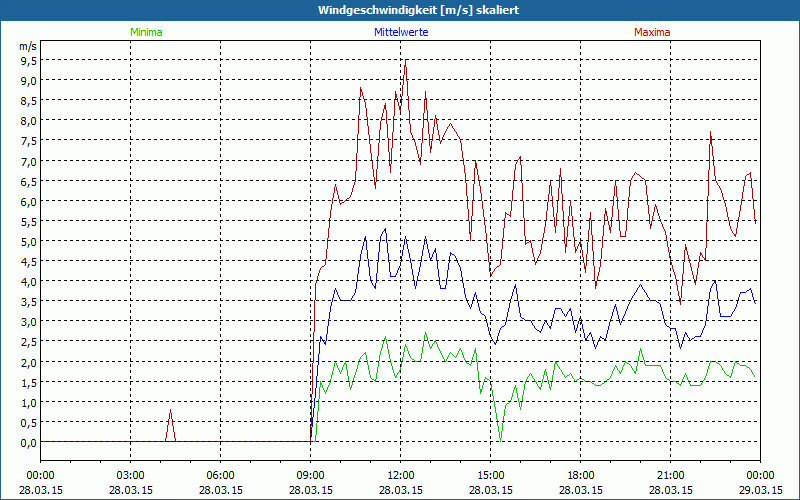Click the 28.03.15 date under 12:00

tap(401, 490)
